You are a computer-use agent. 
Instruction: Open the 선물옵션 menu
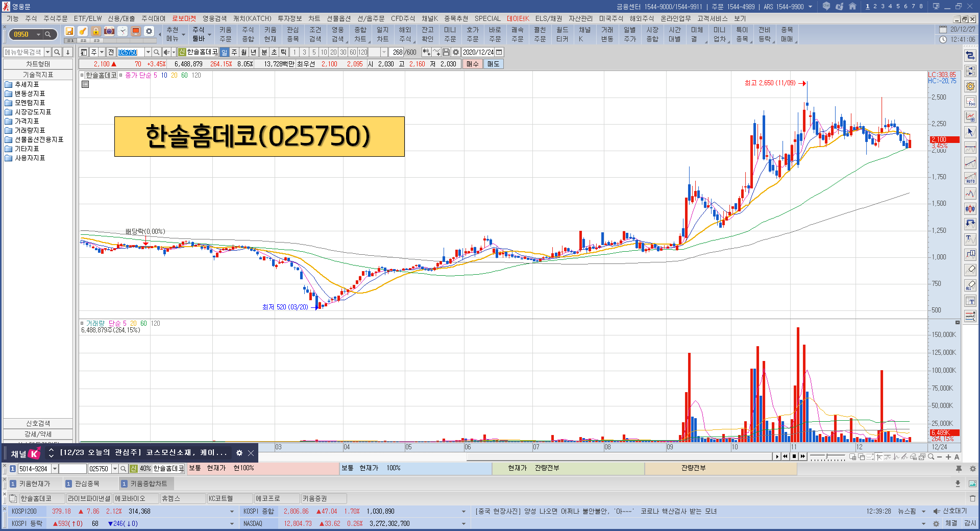(338, 18)
